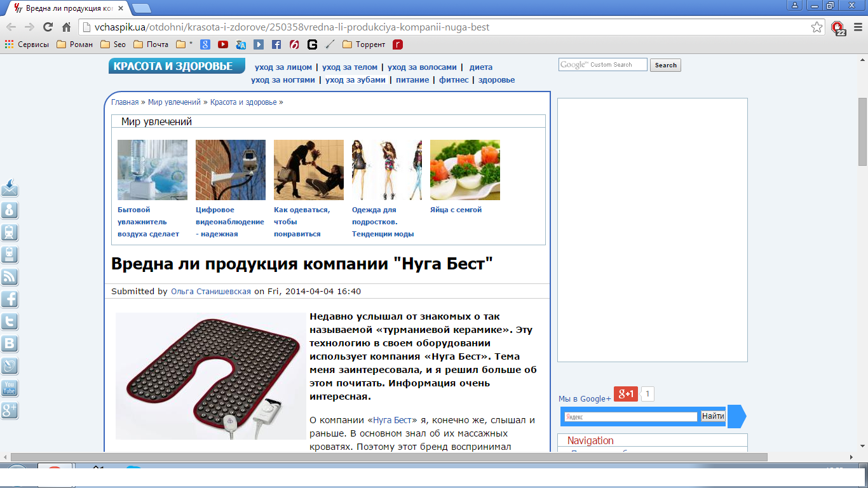Open the mail envelope icon in the left sidebar
This screenshot has width=868, height=488.
[10, 188]
